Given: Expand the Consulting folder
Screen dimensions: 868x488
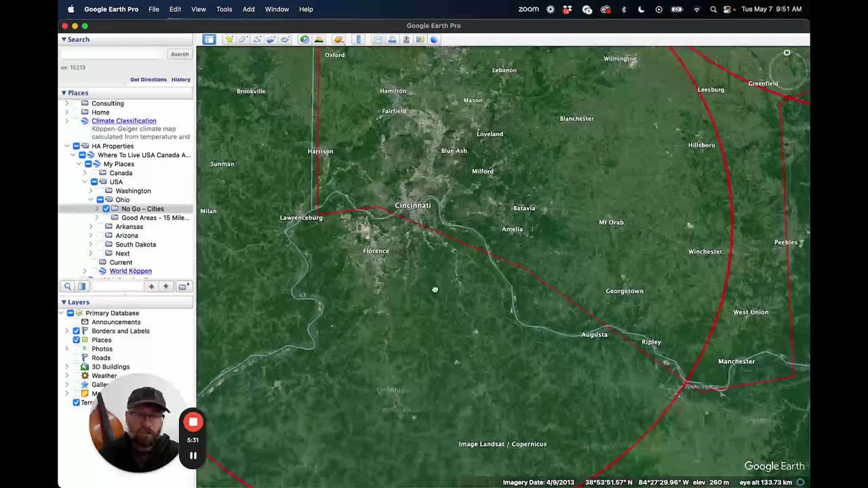Looking at the screenshot, I should (x=66, y=103).
